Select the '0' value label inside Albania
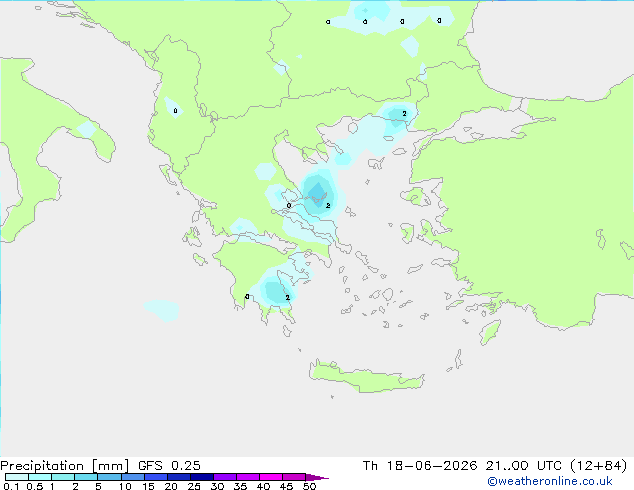 tap(175, 111)
